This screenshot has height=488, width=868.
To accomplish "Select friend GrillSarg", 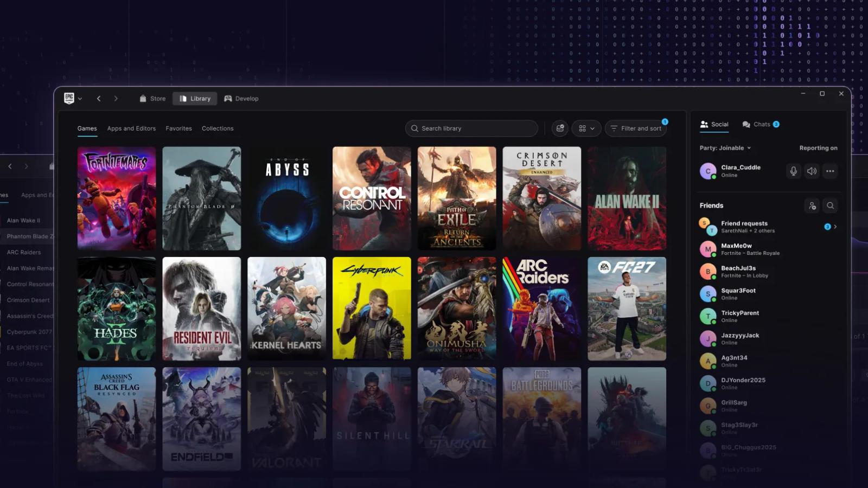I will 769,406.
